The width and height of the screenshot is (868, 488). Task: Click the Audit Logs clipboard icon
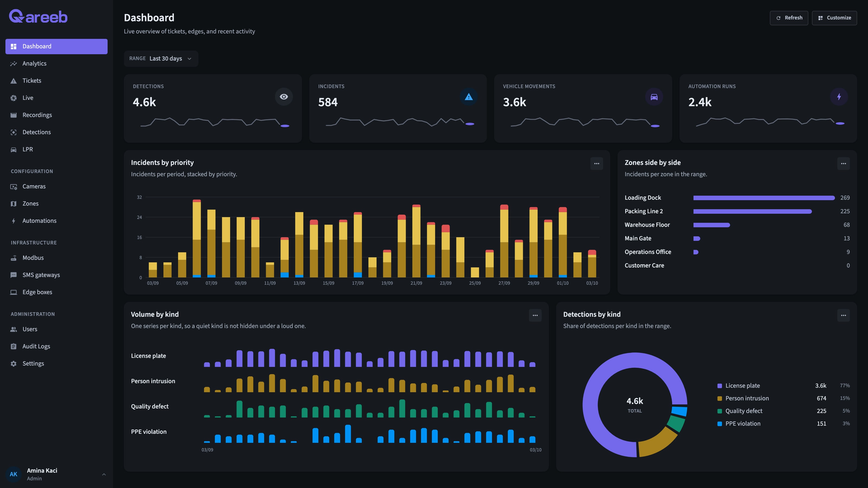tap(14, 346)
